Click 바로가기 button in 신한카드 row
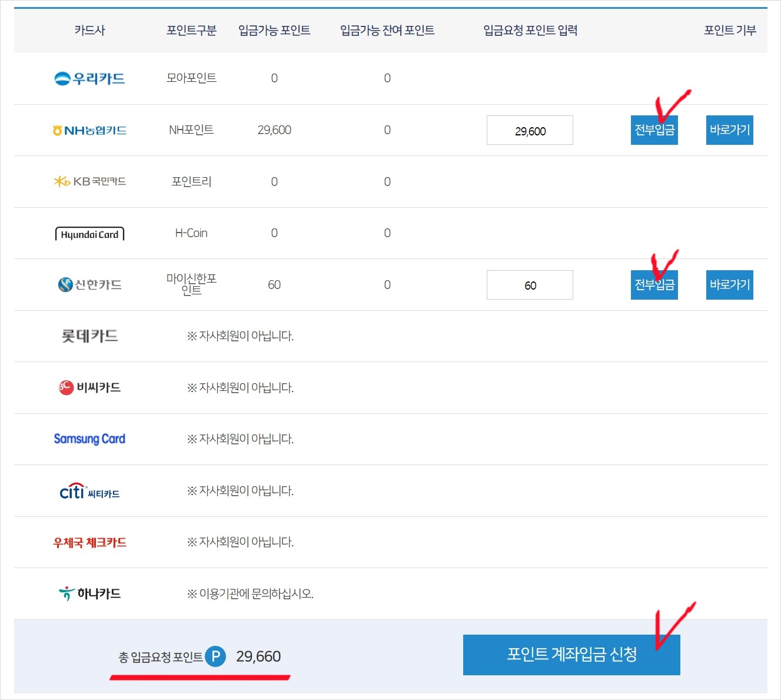 (x=729, y=285)
